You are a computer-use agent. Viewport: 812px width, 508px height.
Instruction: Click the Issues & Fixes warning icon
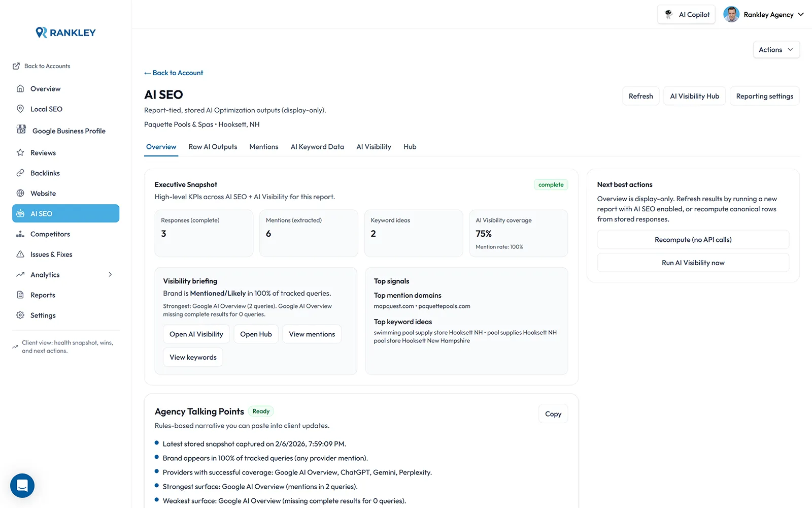[x=20, y=254]
